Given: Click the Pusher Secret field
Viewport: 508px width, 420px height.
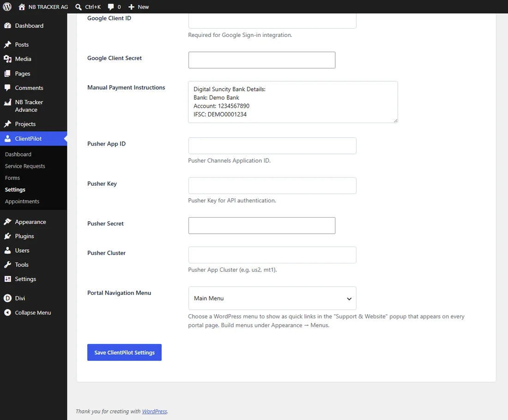Looking at the screenshot, I should pyautogui.click(x=262, y=225).
